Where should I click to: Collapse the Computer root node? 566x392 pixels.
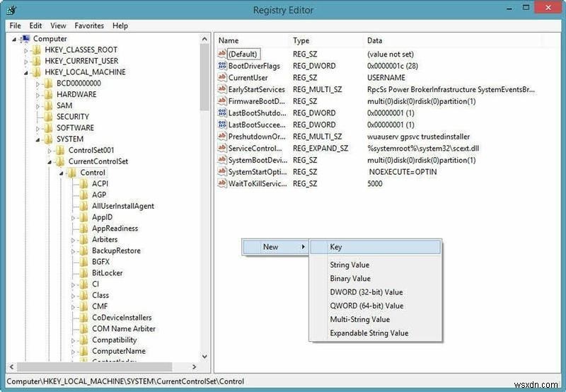14,40
